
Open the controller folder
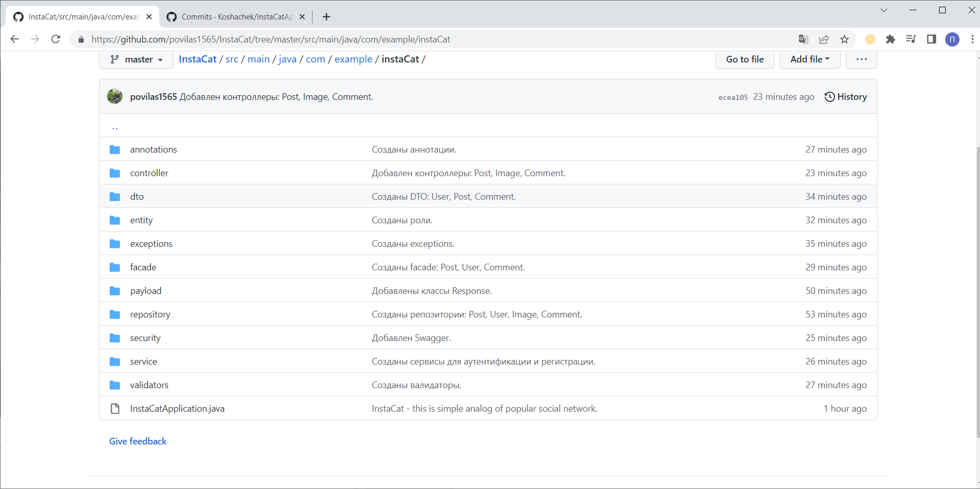point(149,173)
